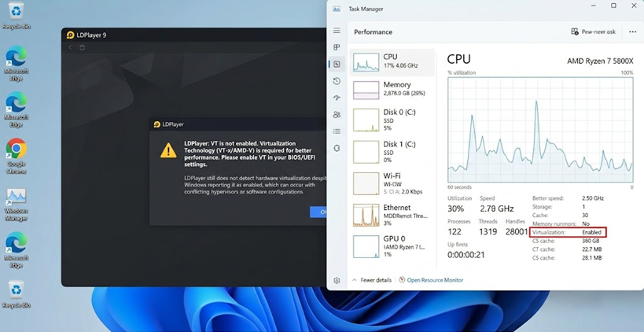644x332 pixels.
Task: Open the App history page icon
Action: point(337,81)
